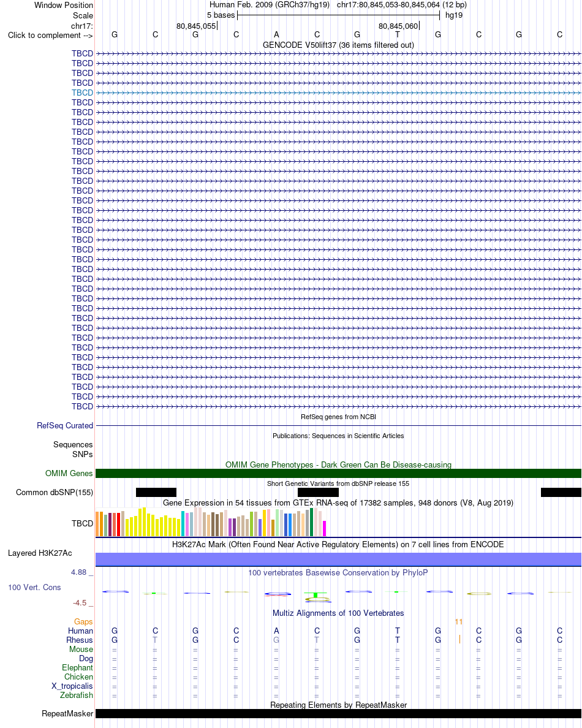This screenshot has width=582, height=728.
Task: Click the black RepeatMasker element bar
Action: pyautogui.click(x=338, y=714)
